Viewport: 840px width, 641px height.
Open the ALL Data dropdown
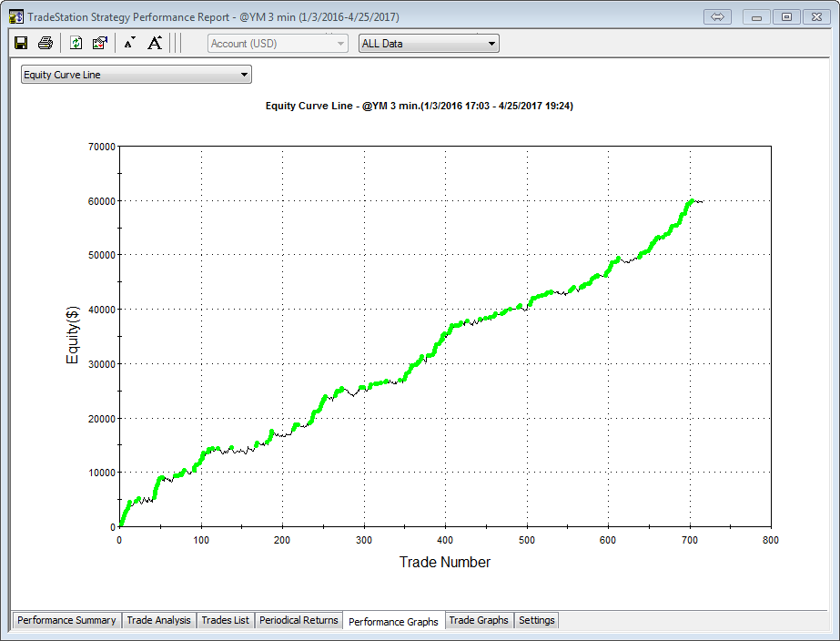(429, 44)
